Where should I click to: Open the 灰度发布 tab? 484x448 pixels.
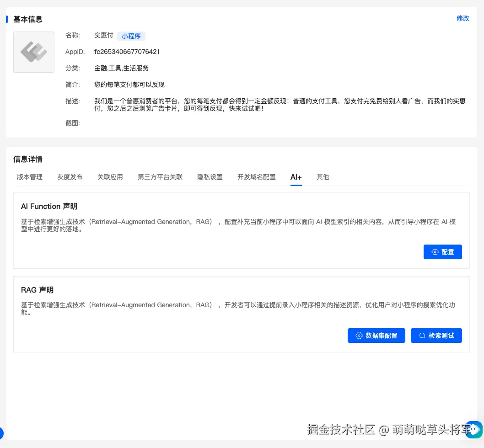coord(70,177)
